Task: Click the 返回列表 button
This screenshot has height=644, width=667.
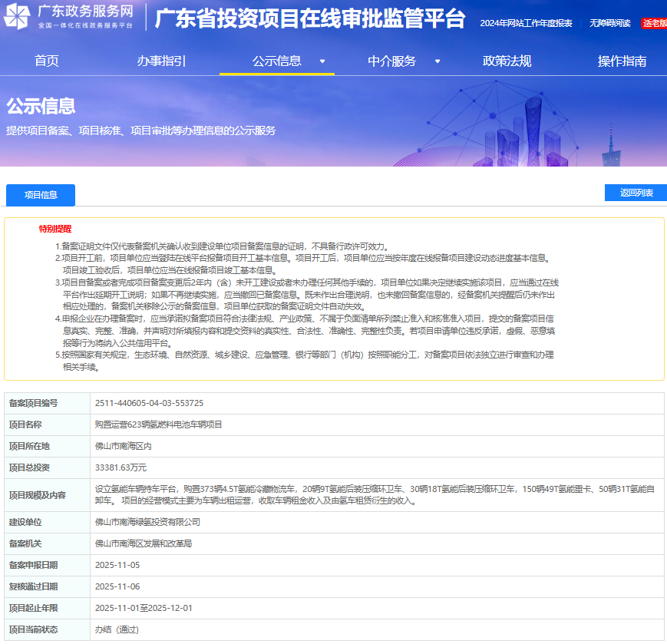Action: point(636,192)
